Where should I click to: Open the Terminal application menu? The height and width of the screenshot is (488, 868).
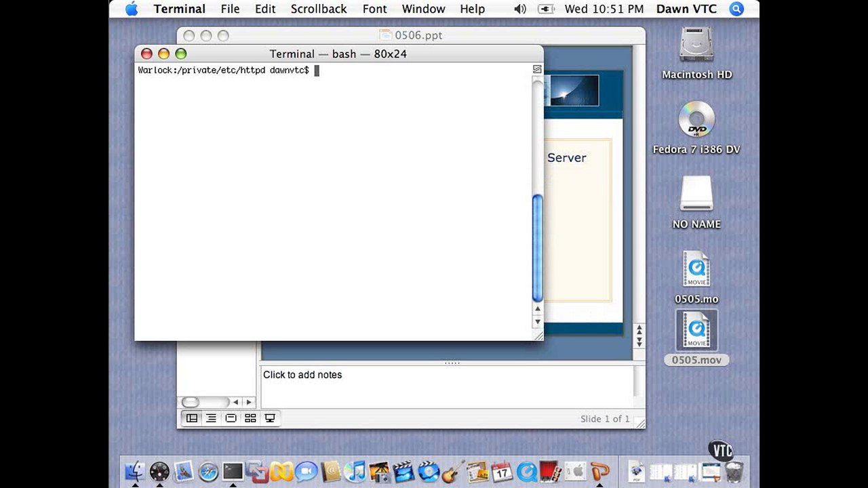pyautogui.click(x=180, y=9)
